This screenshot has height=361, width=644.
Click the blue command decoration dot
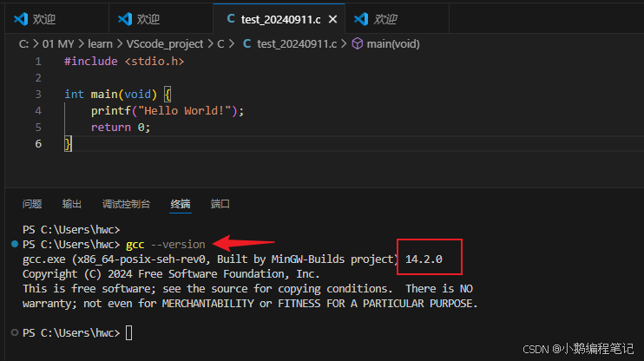(15, 245)
